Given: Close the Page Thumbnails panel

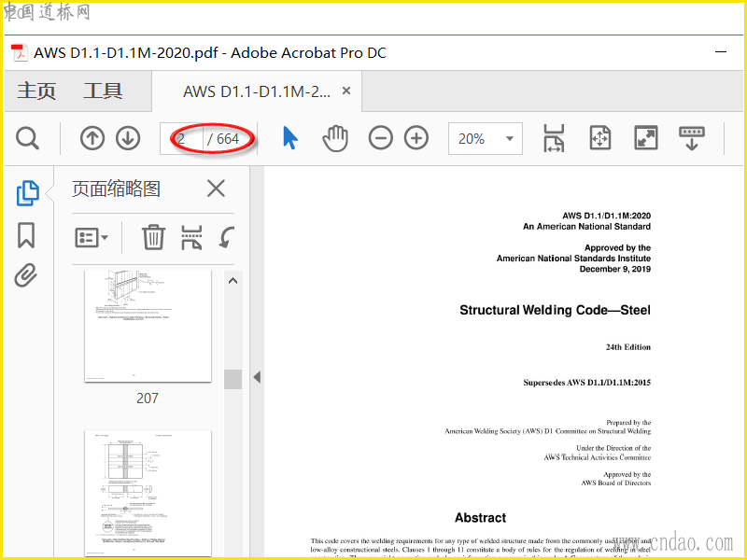Looking at the screenshot, I should pos(216,189).
